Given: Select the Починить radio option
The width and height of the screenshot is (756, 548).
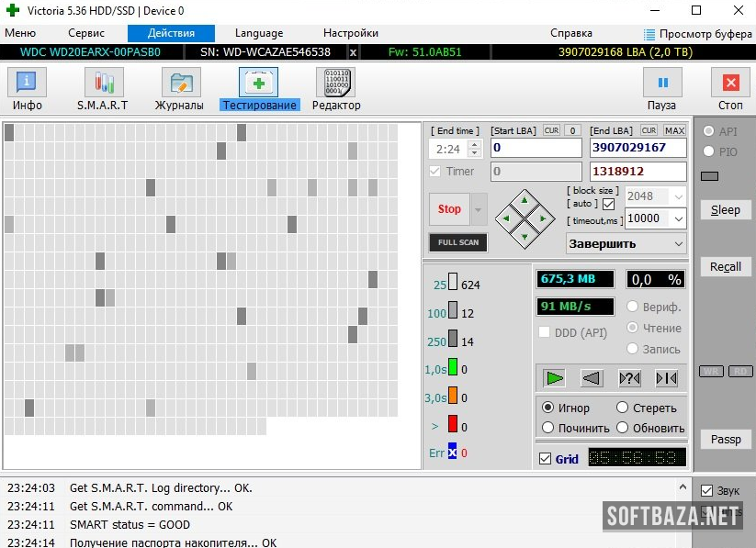Looking at the screenshot, I should point(548,428).
